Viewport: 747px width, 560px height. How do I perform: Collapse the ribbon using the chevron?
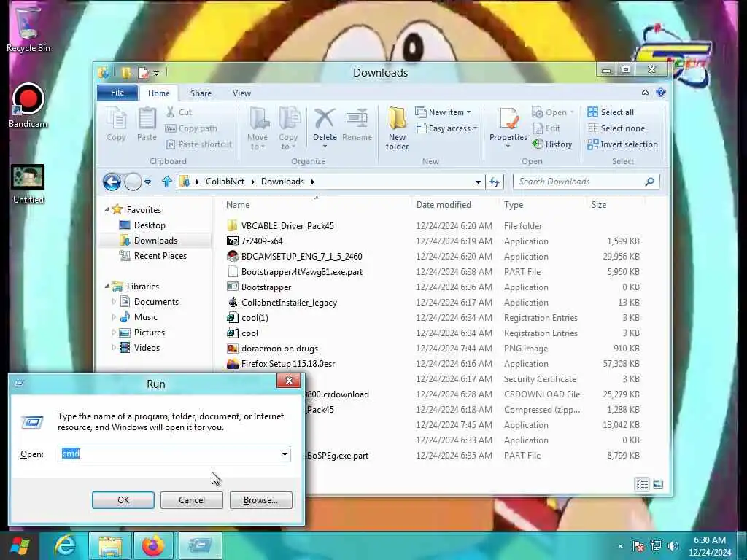(x=645, y=93)
